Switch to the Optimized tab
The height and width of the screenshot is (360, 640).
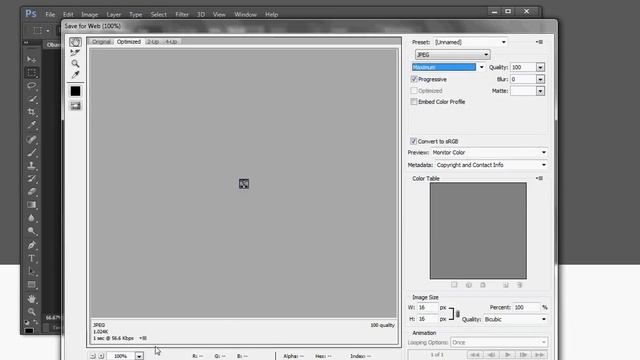click(x=129, y=42)
